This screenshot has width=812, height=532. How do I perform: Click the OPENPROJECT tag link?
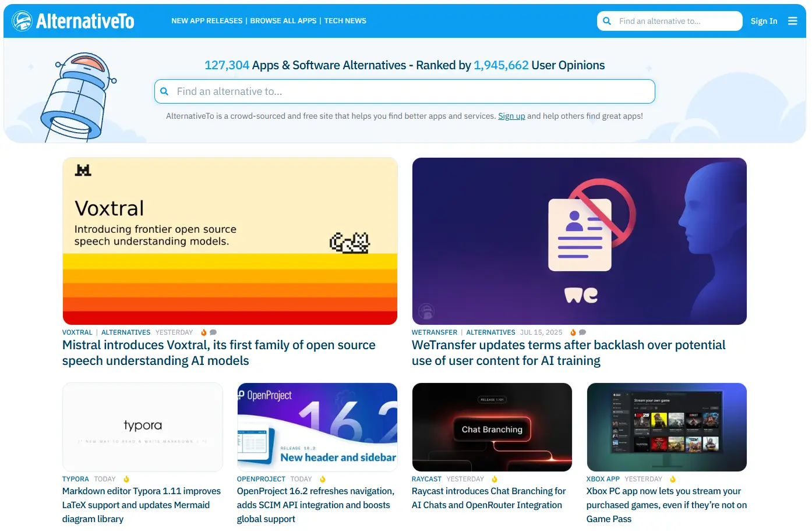point(261,479)
